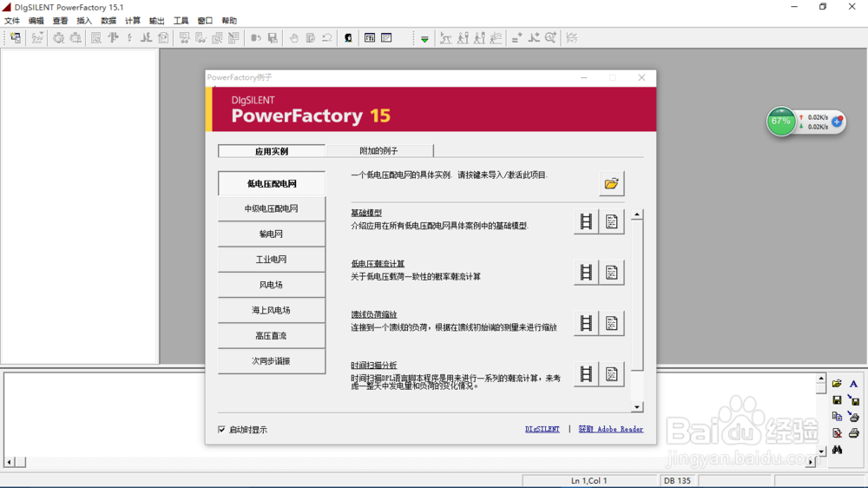Image resolution: width=868 pixels, height=488 pixels.
Task: Close the PowerFactory例子 dialog
Action: pos(641,77)
